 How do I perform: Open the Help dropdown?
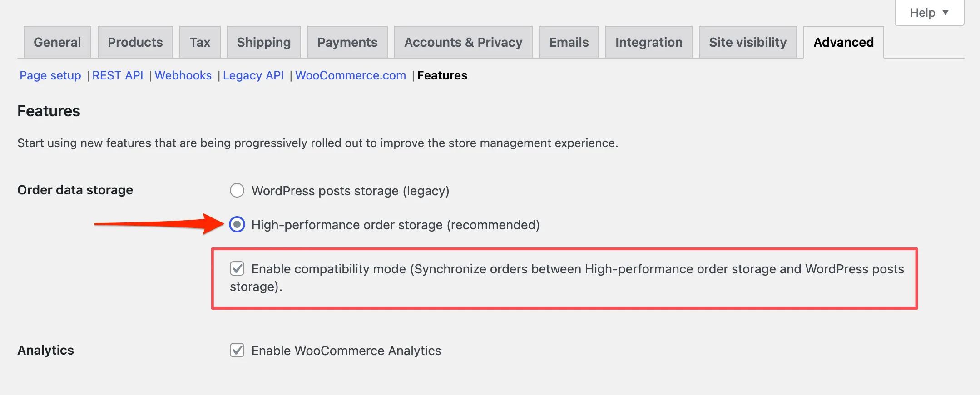coord(929,13)
